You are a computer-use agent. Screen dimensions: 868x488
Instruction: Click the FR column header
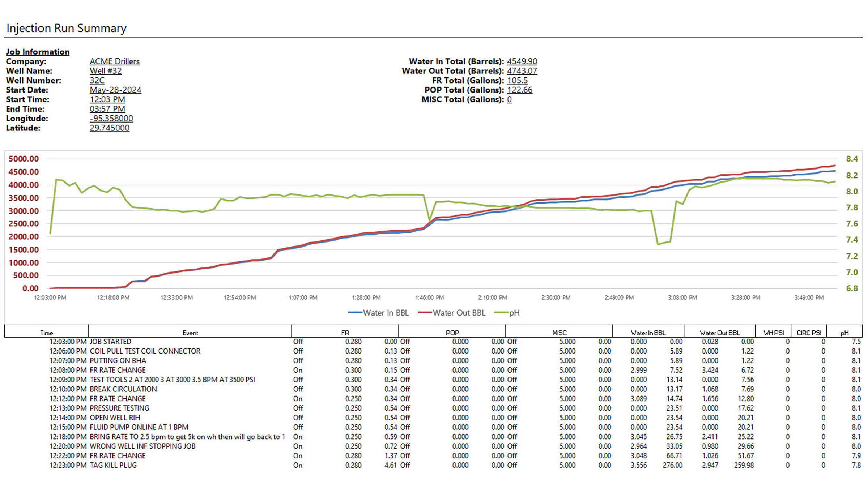pos(345,333)
